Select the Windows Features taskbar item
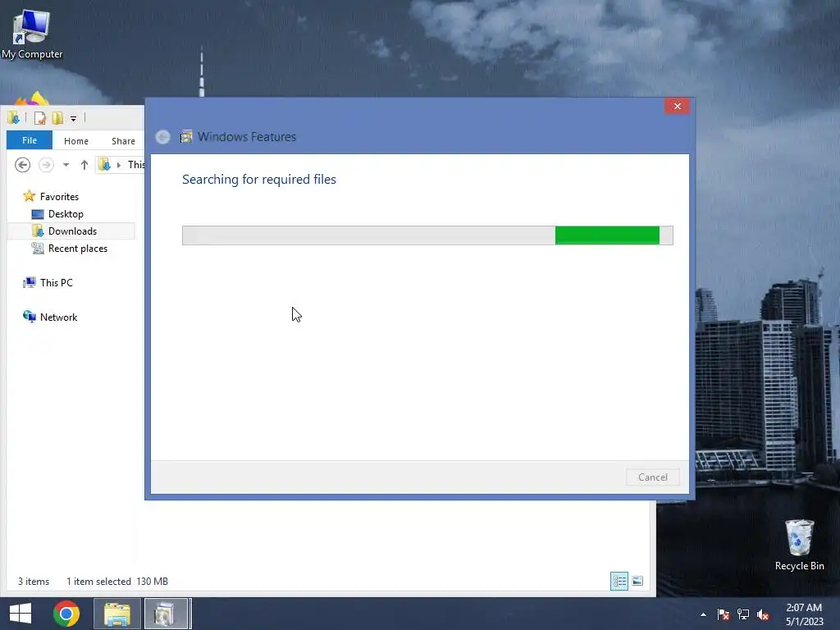This screenshot has height=630, width=840. [x=167, y=614]
